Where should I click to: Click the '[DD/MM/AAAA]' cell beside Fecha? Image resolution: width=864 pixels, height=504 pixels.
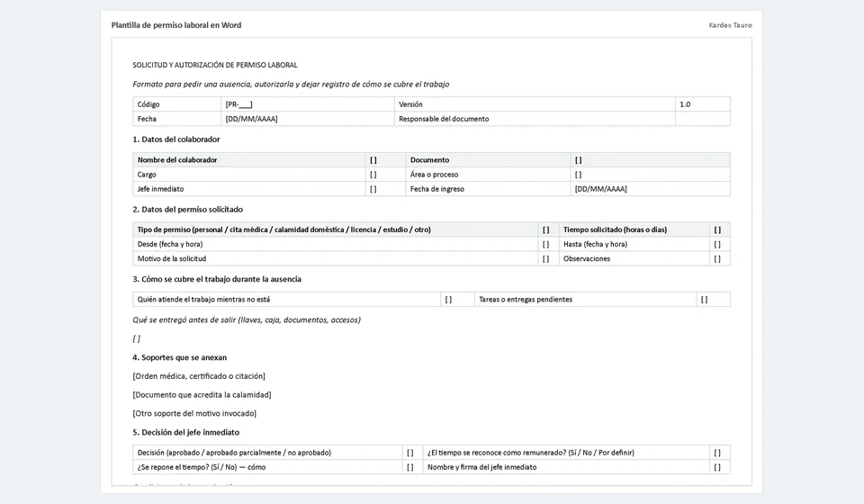(x=308, y=119)
